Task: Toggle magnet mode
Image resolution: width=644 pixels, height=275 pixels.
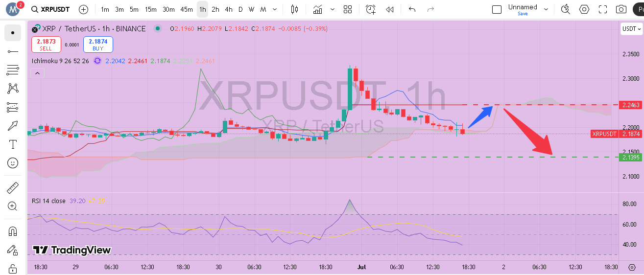Action: click(x=13, y=231)
